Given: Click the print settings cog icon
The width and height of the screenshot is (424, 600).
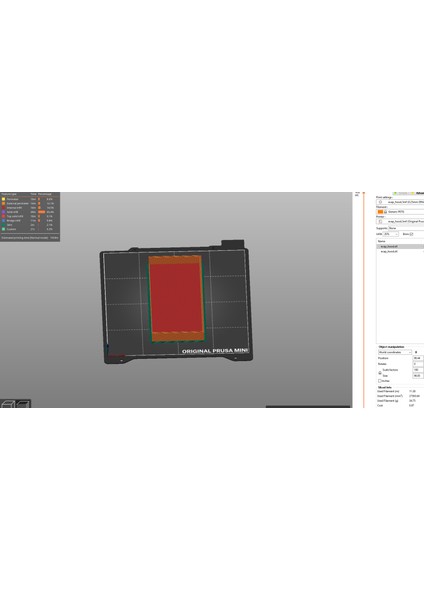Looking at the screenshot, I should coord(380,202).
